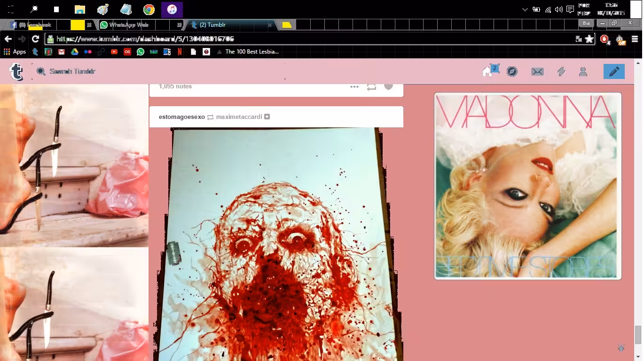This screenshot has height=361, width=644.
Task: Open a new tab button
Action: coord(287,25)
